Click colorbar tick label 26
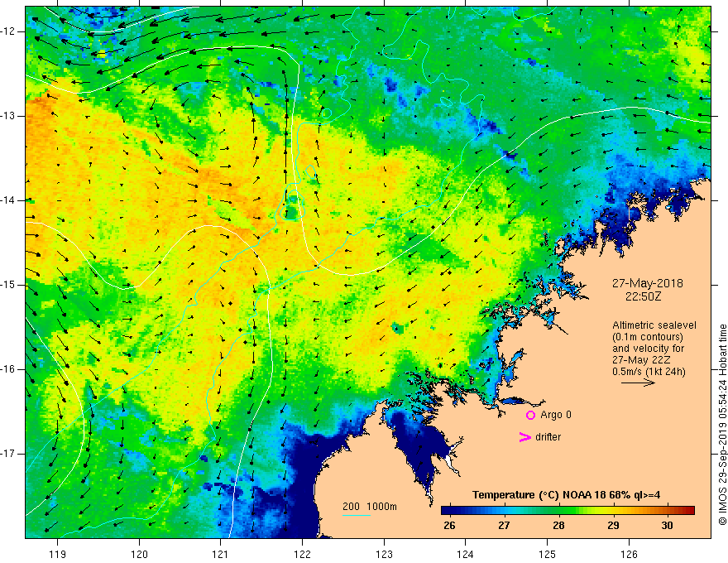This screenshot has width=728, height=563. 449,526
